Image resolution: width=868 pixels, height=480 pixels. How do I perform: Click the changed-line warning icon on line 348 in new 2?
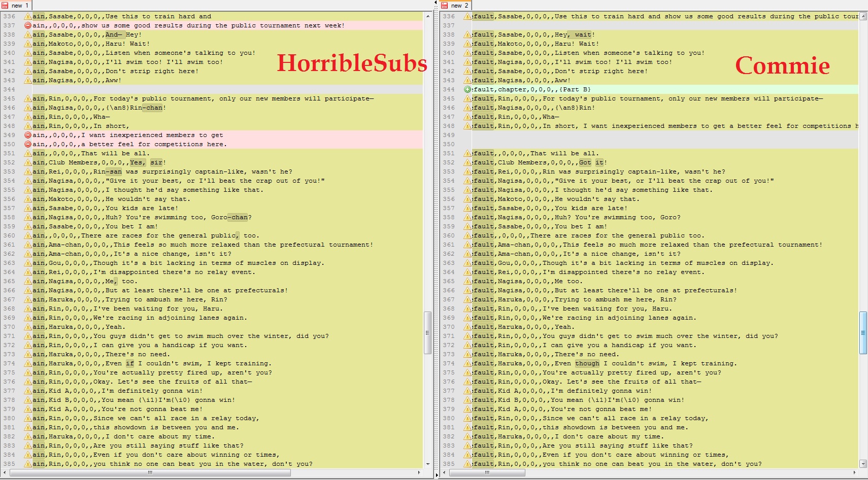coord(468,126)
